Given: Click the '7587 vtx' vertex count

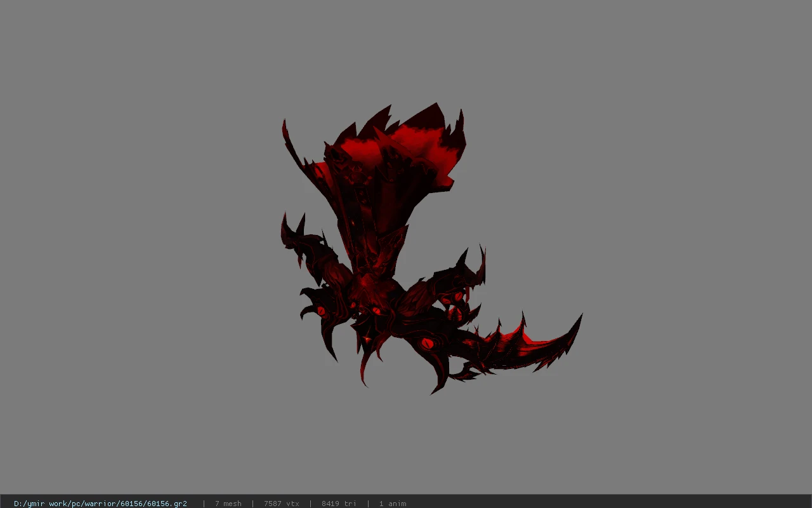Looking at the screenshot, I should click(282, 504).
